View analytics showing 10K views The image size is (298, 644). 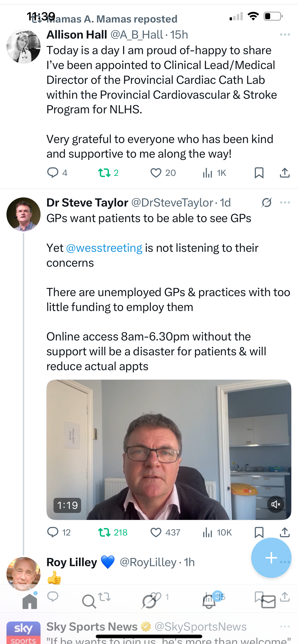tap(217, 533)
